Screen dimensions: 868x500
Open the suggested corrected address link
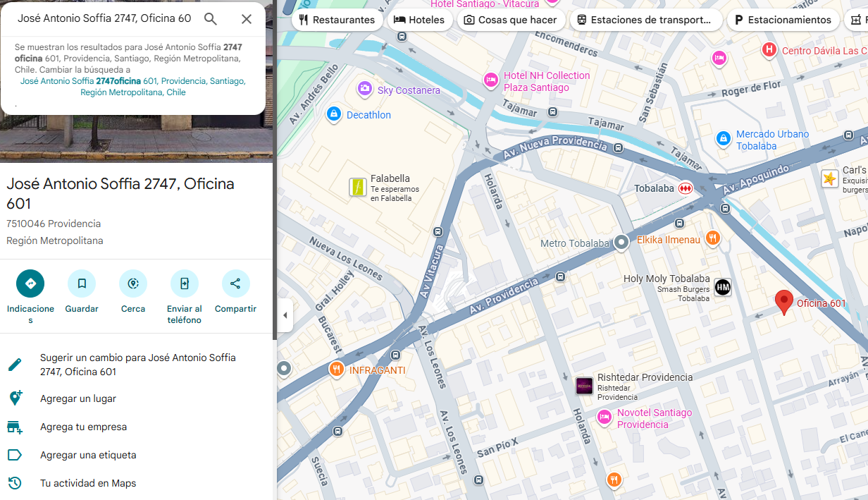[133, 87]
